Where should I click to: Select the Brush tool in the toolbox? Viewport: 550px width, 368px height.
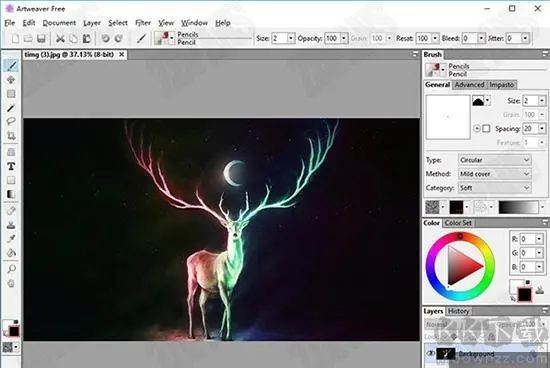click(11, 66)
